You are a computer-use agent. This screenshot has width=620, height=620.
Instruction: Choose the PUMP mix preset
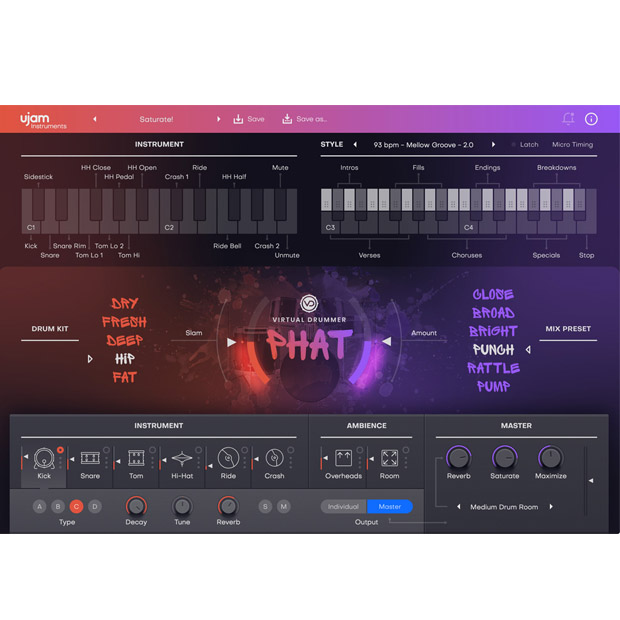(x=493, y=386)
